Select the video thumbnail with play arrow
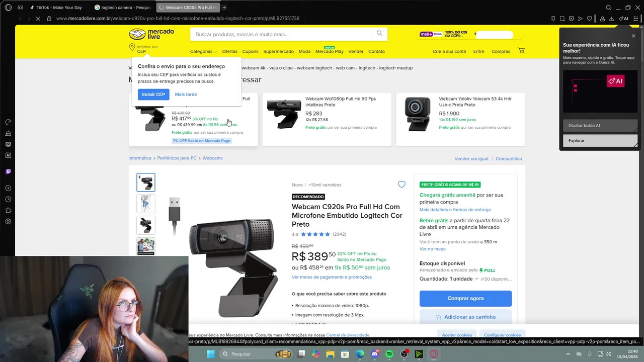The width and height of the screenshot is (644, 362). (146, 204)
